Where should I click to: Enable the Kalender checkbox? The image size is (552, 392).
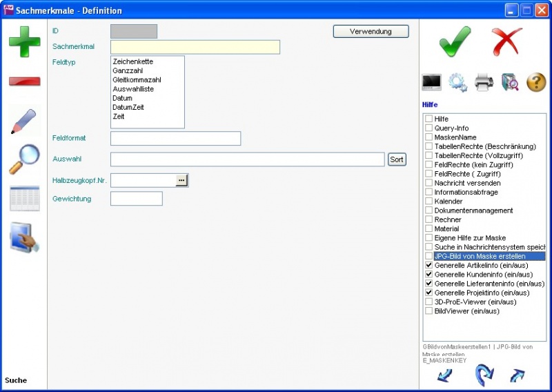pos(429,202)
